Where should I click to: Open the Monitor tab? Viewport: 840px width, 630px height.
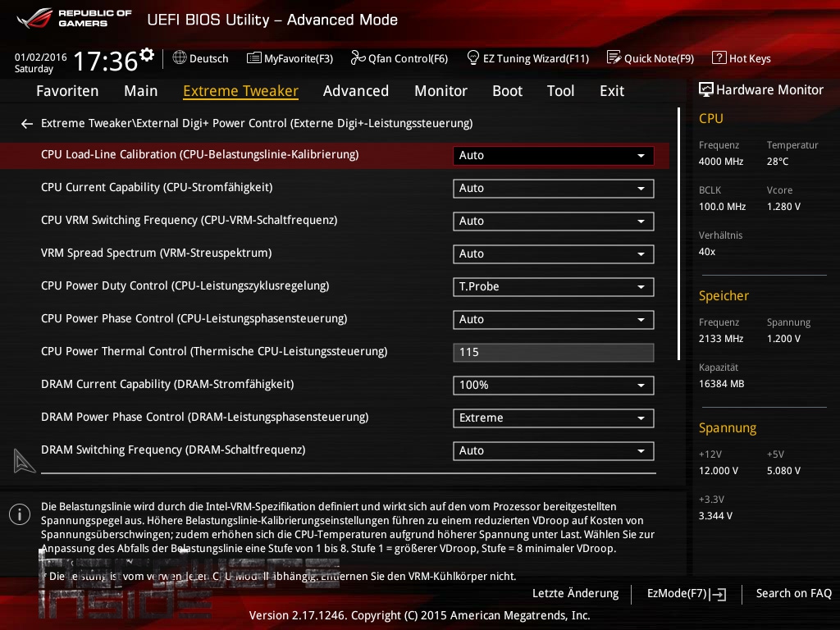click(441, 91)
